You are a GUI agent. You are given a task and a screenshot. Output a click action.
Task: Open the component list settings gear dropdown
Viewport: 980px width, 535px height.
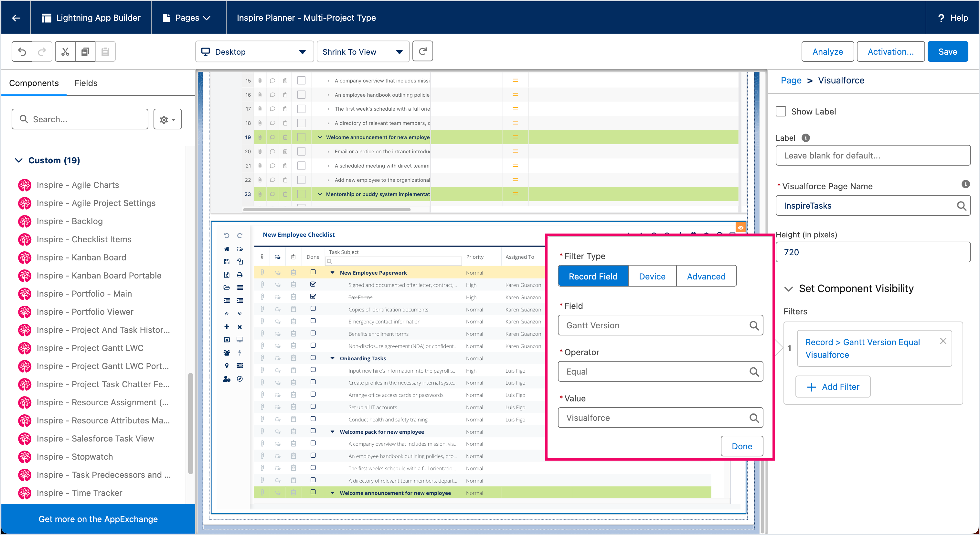[167, 119]
